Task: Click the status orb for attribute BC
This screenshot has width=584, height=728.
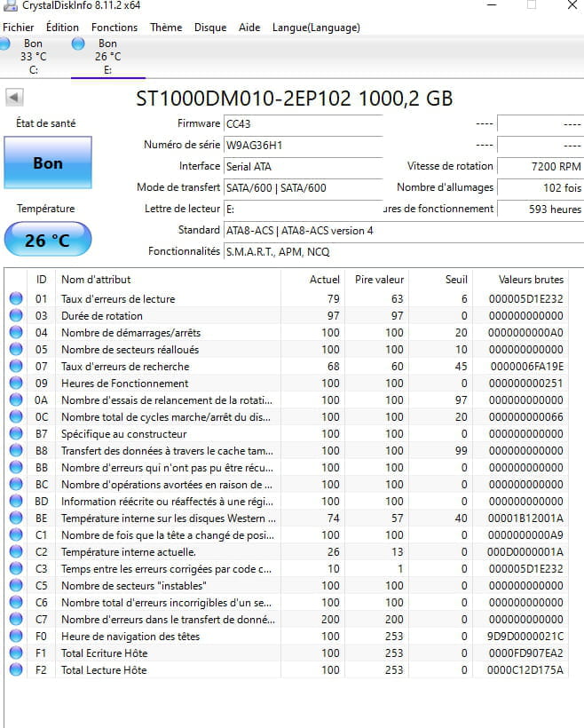Action: 16,484
